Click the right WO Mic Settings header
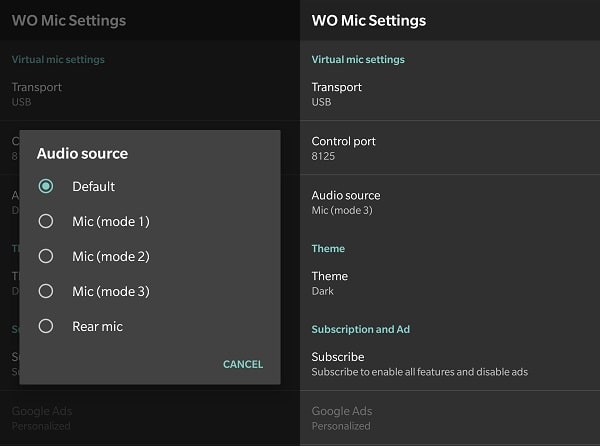Image resolution: width=600 pixels, height=446 pixels. point(368,20)
